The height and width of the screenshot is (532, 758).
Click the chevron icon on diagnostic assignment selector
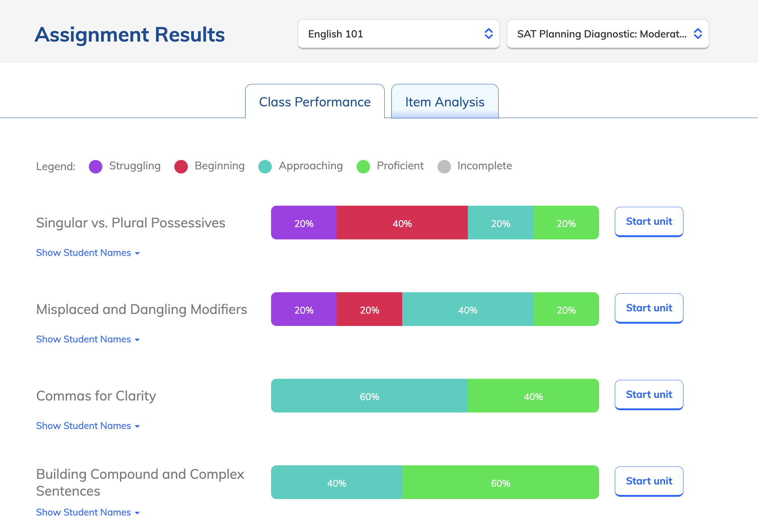click(698, 34)
